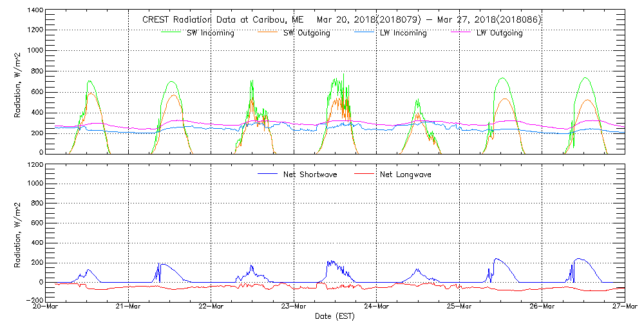Click the Date (EST) x-axis title
This screenshot has width=644, height=322.
point(336,316)
